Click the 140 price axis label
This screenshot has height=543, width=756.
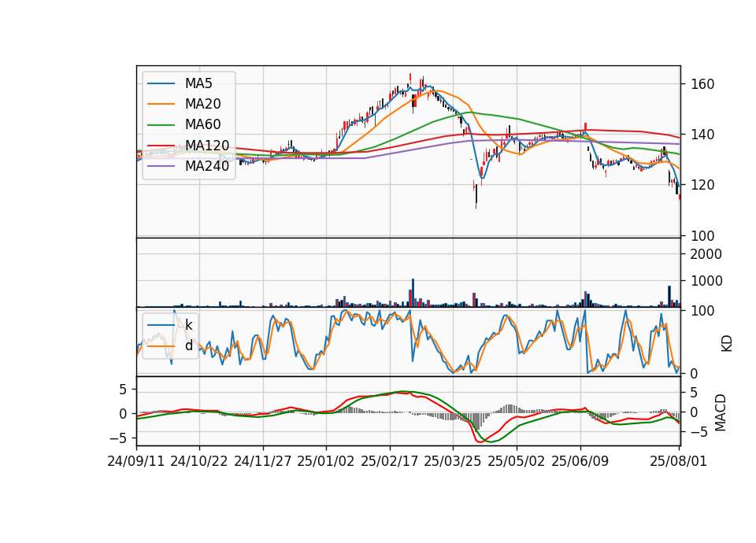click(702, 135)
